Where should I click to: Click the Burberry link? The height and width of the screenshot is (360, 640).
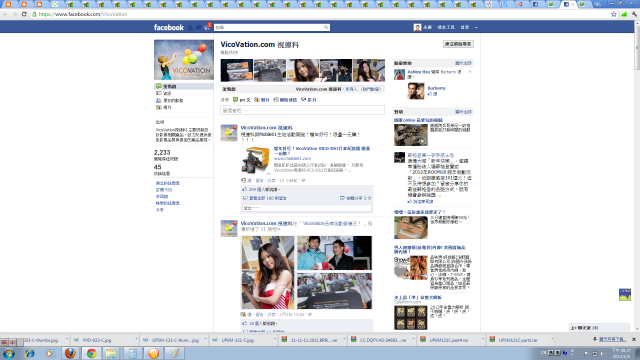click(x=436, y=88)
